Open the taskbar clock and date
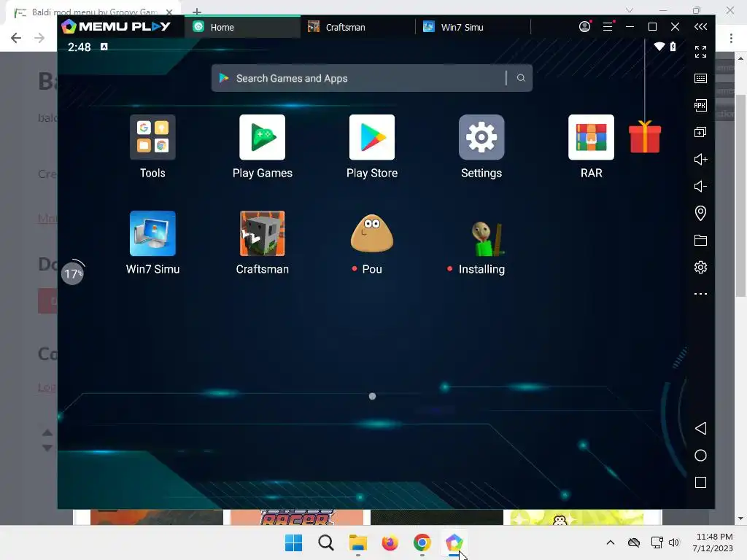The image size is (747, 560). tap(713, 542)
